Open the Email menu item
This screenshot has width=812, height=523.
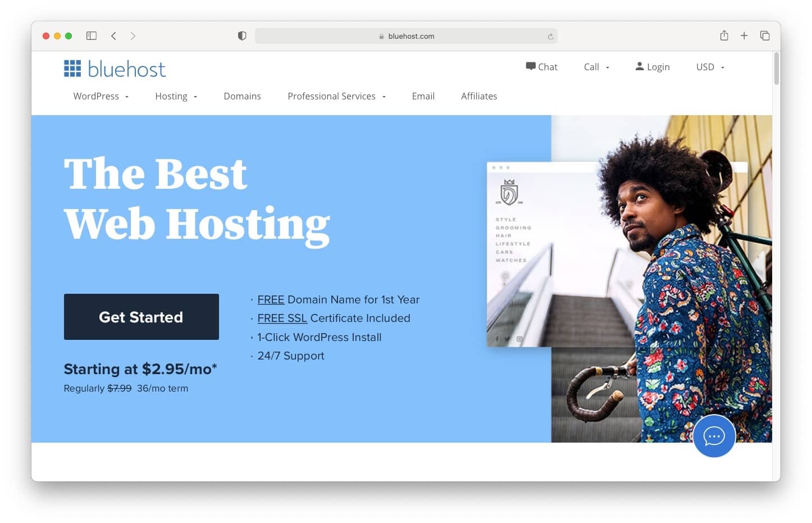pos(423,96)
